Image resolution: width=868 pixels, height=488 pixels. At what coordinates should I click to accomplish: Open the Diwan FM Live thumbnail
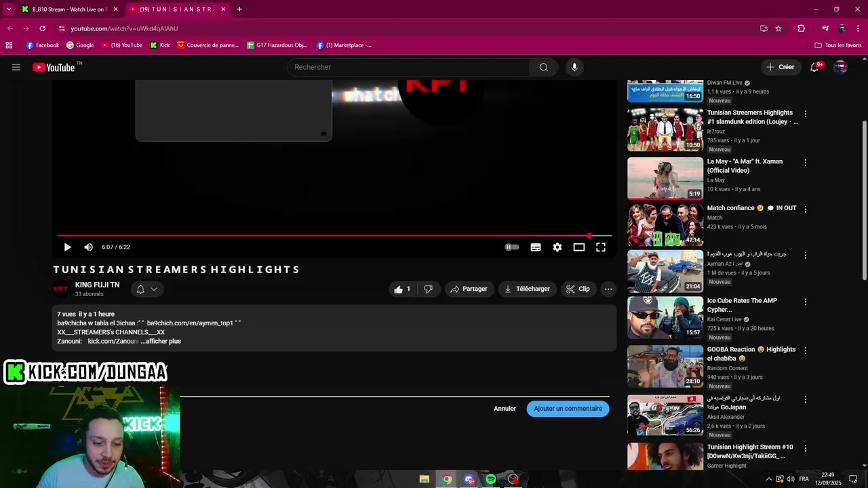coord(665,91)
